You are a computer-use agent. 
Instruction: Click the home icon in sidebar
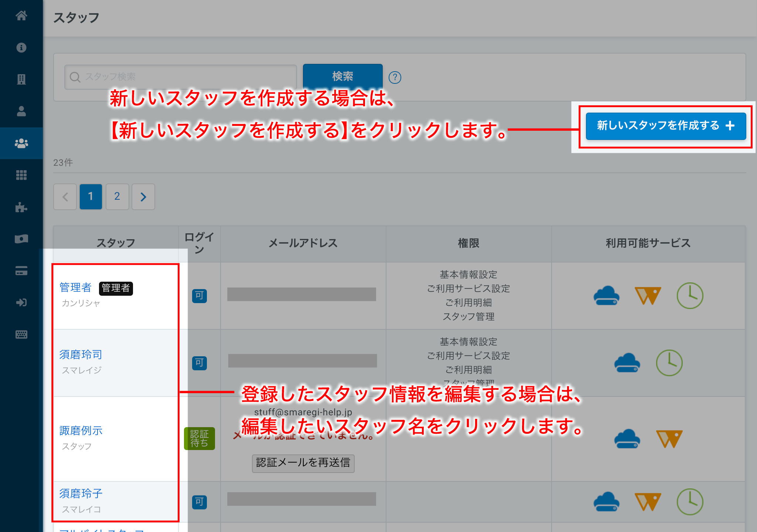tap(21, 16)
